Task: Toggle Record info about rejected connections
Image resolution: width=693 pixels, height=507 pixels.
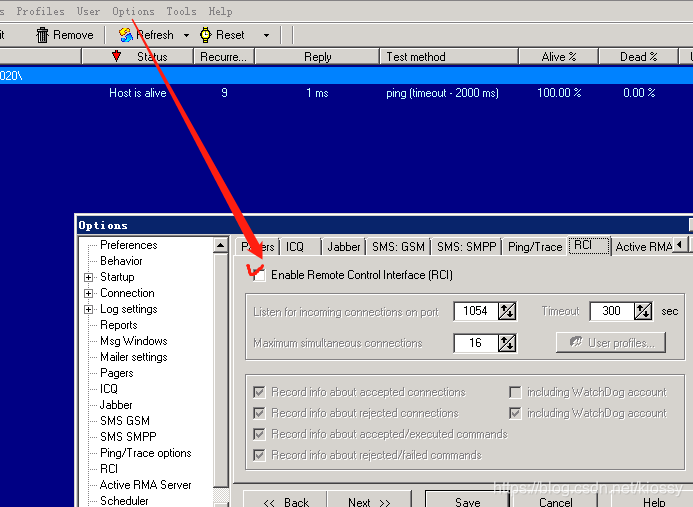Action: (259, 413)
